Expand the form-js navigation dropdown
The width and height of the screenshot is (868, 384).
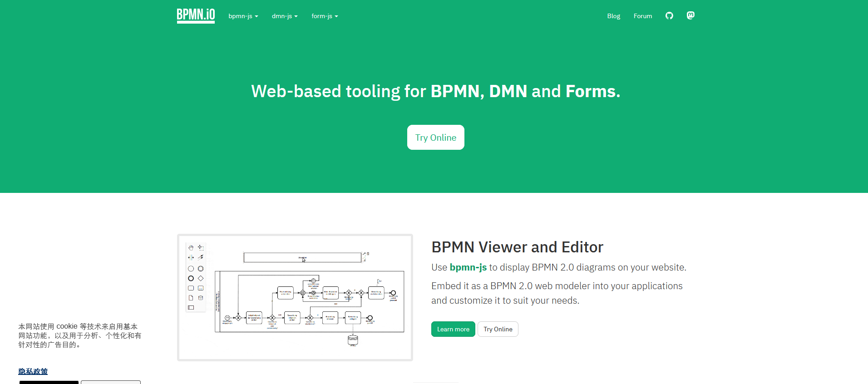325,16
